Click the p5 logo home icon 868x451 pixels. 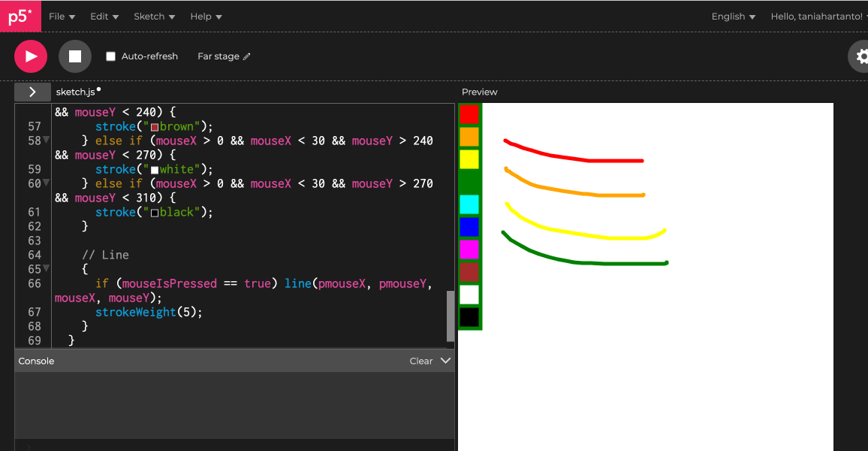tap(20, 17)
